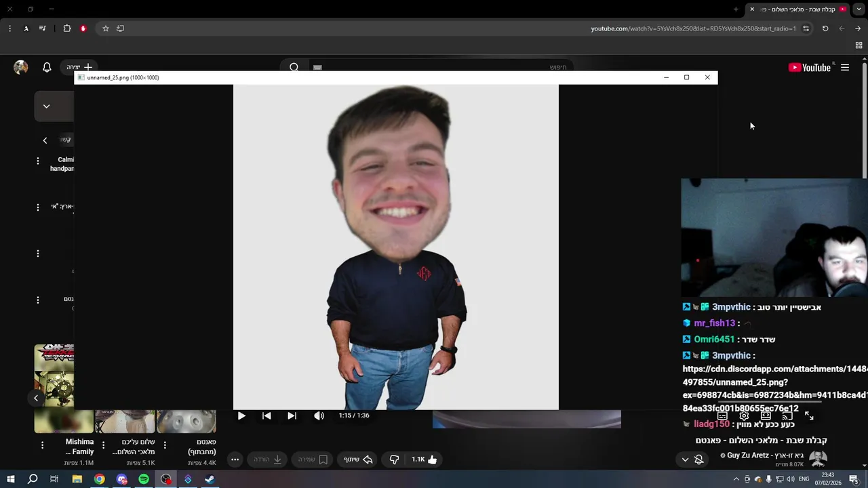
Task: Click username liadg150 in chat
Action: click(711, 424)
